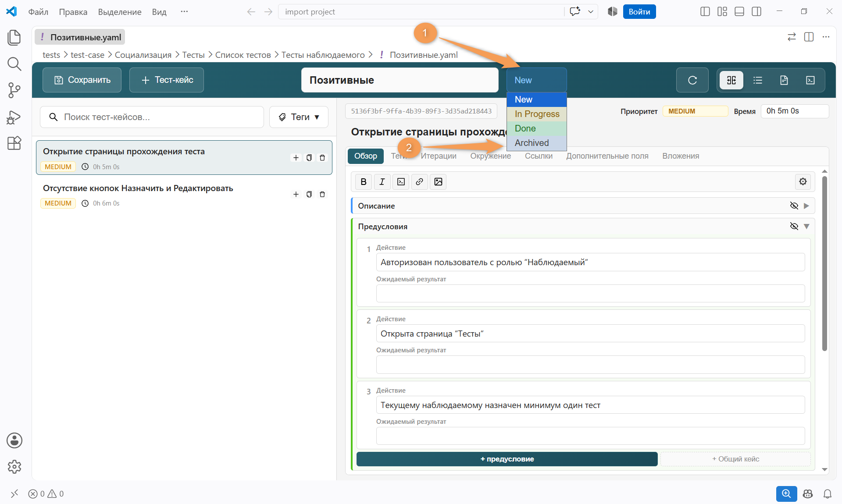Screen dimensions: 842x504
Task: Switch to the grid layout view toggle
Action: click(731, 80)
